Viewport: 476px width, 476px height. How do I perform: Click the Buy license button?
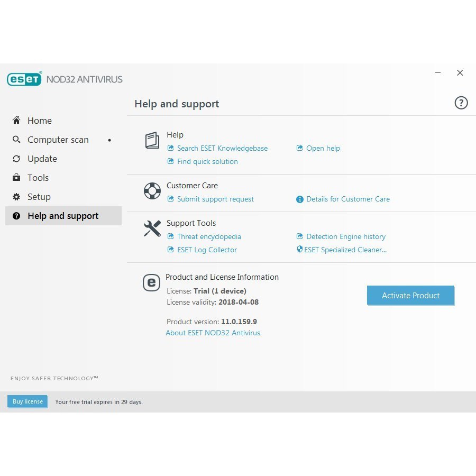tap(28, 401)
